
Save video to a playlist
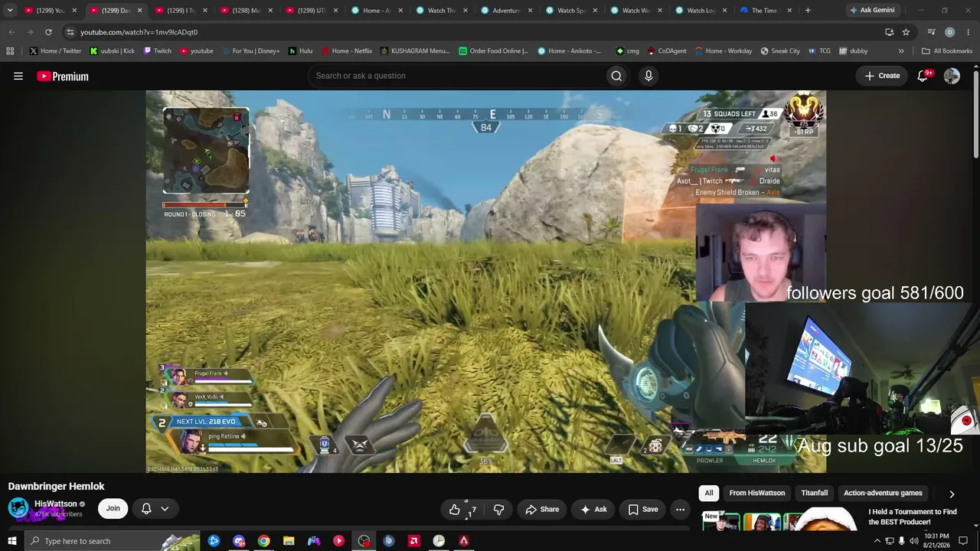point(643,510)
